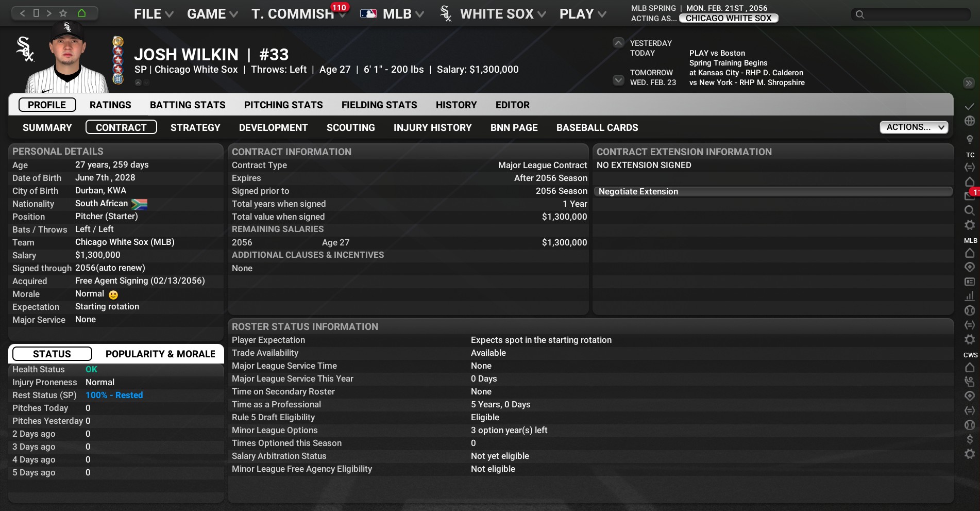Click the small up arrow below player position

point(138,83)
